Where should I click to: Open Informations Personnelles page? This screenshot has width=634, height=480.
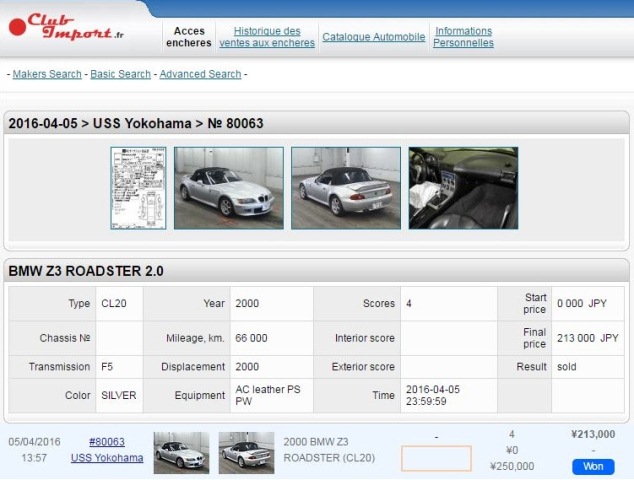463,37
